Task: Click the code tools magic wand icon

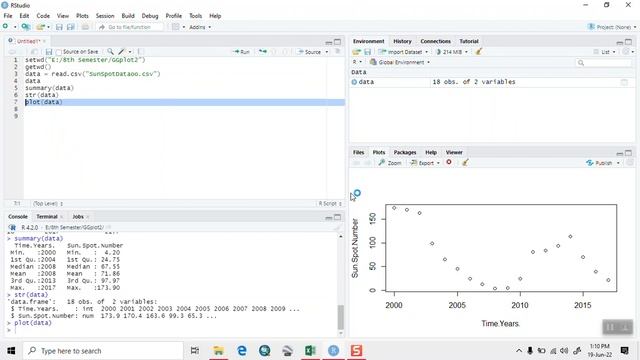Action: [122, 52]
